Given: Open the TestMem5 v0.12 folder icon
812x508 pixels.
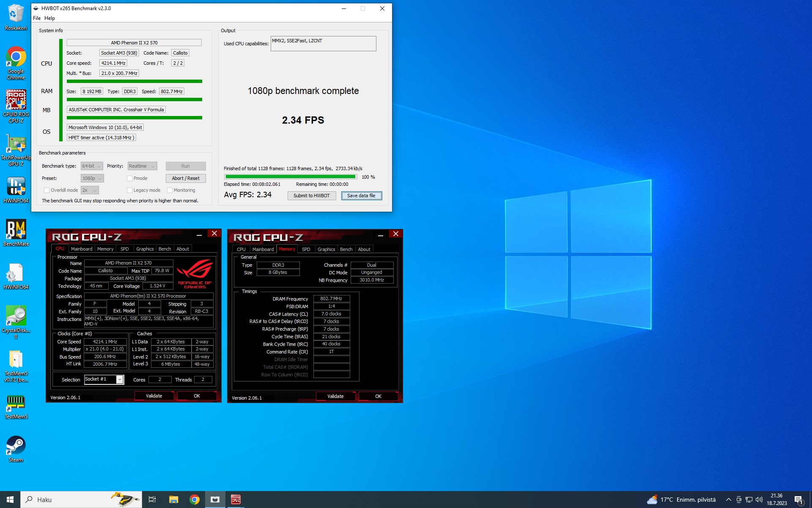Looking at the screenshot, I should (x=16, y=365).
